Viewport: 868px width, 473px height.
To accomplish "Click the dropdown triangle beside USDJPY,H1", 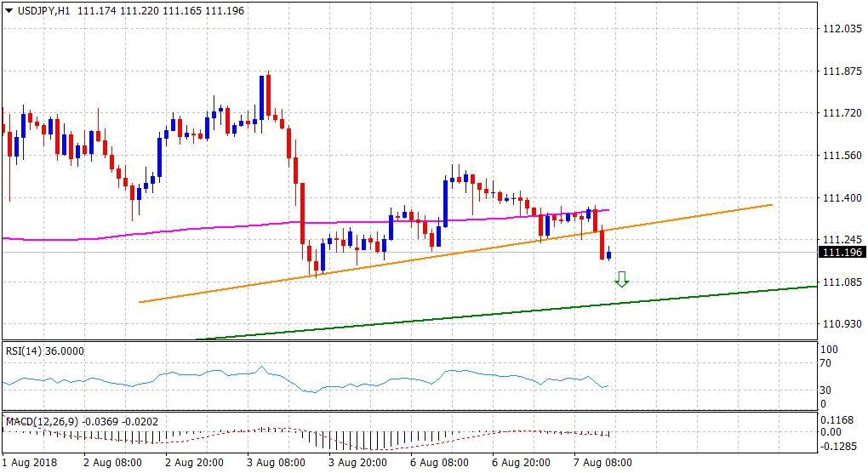I will pyautogui.click(x=9, y=9).
